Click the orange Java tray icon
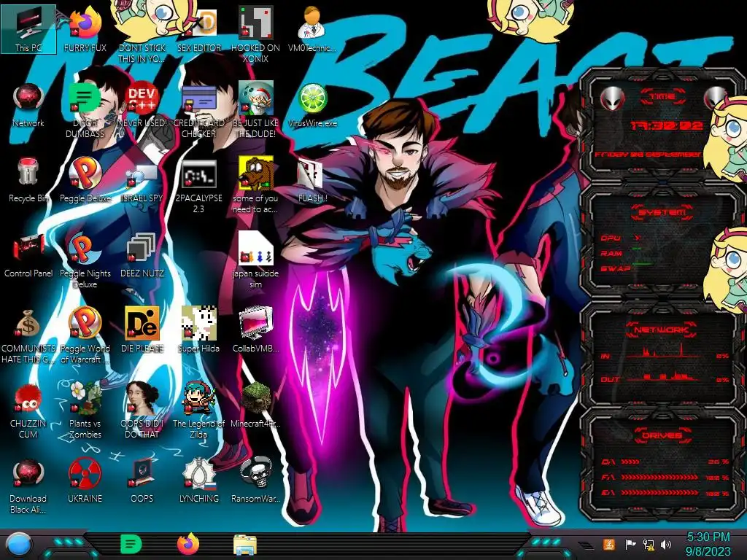 (608, 544)
